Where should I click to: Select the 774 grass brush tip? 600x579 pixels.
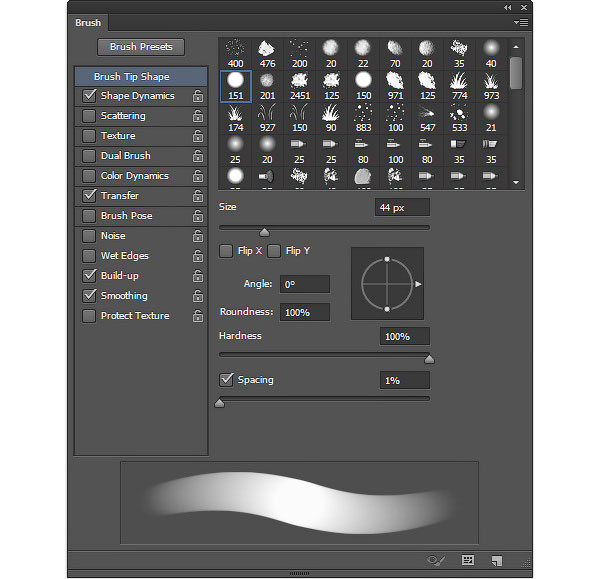coord(459,86)
